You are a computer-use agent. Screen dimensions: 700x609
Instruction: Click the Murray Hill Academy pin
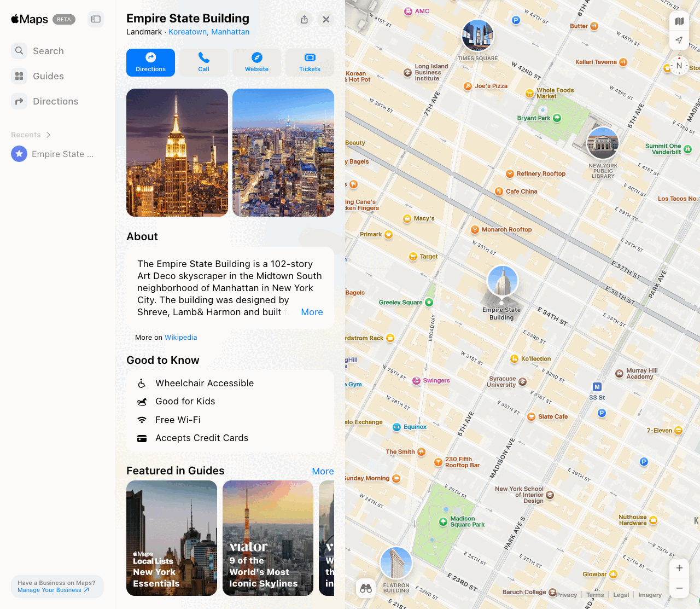[619, 373]
